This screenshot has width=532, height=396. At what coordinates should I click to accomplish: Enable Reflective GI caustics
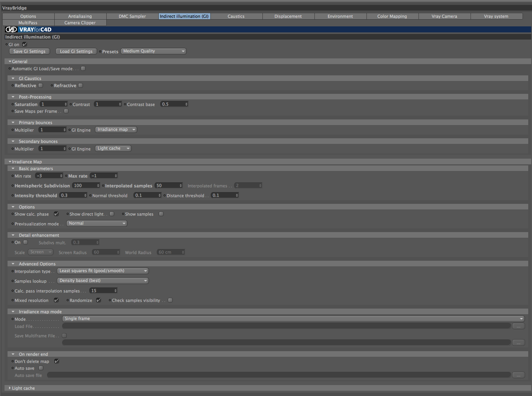41,86
